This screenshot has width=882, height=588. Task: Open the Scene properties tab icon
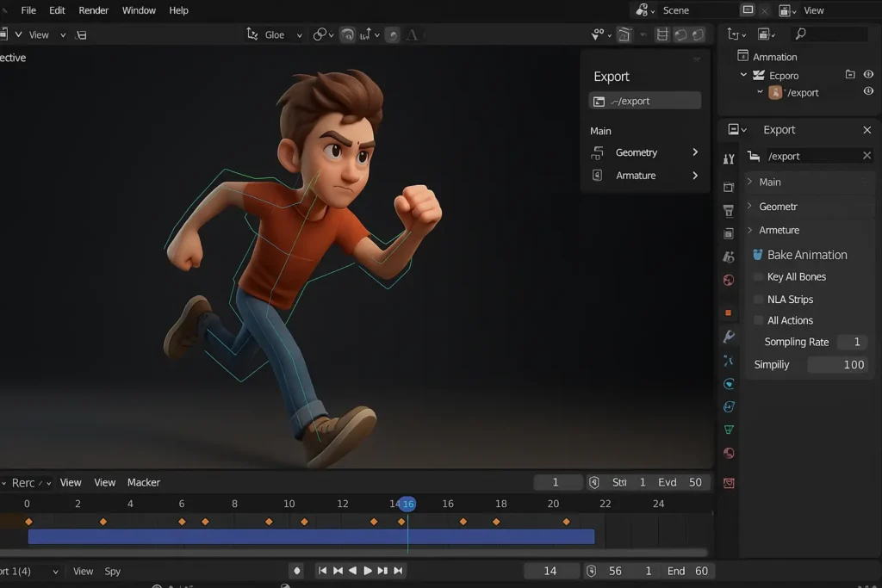pyautogui.click(x=729, y=257)
